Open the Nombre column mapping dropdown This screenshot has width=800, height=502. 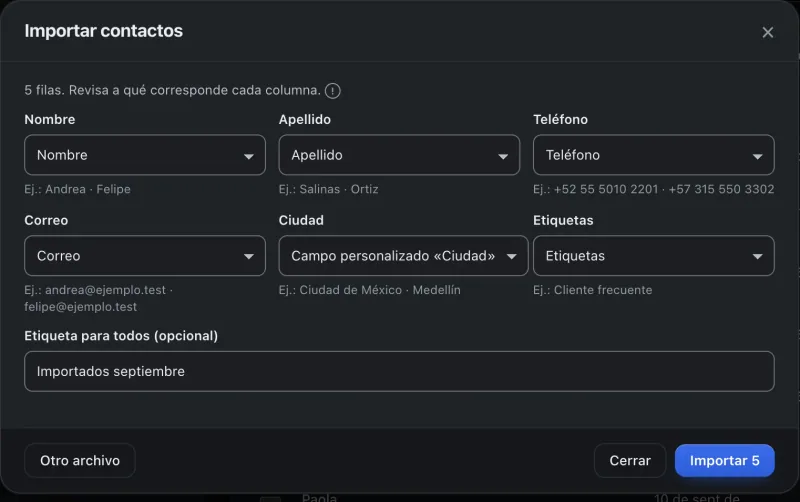pos(145,155)
